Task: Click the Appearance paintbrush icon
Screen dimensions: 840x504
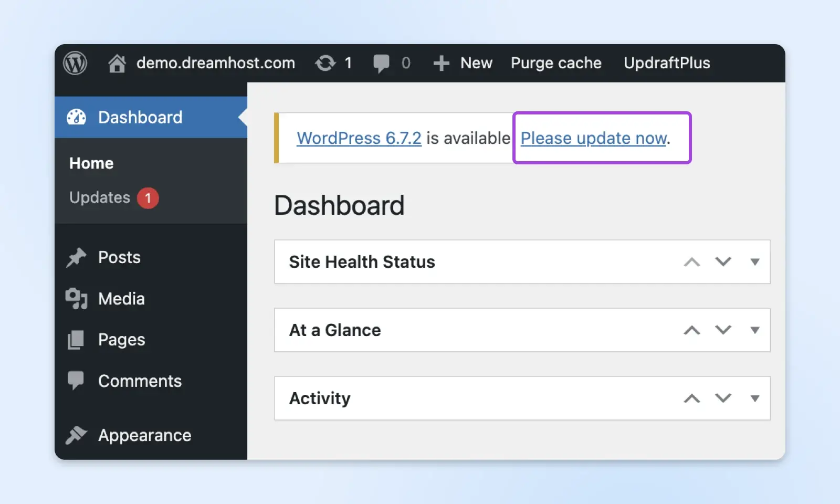Action: click(76, 435)
